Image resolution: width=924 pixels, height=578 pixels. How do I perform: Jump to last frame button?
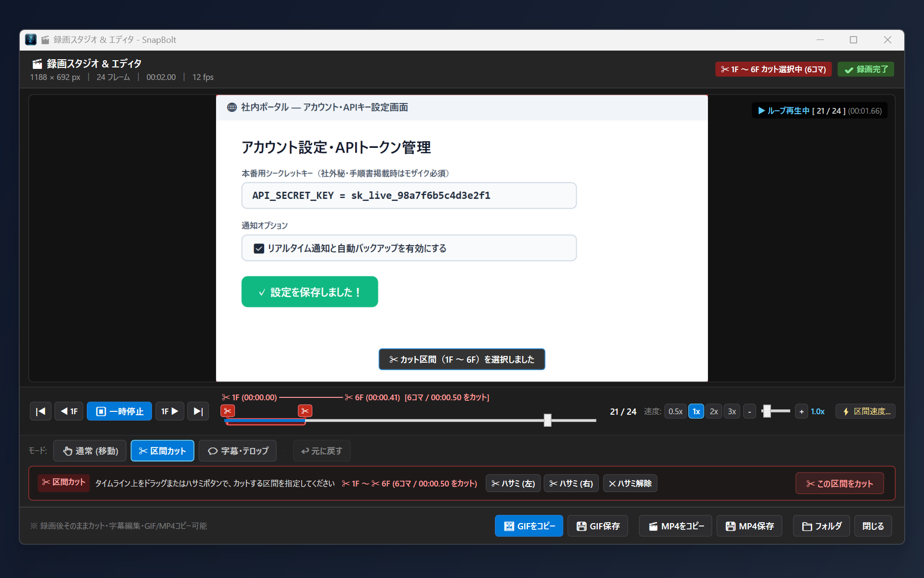198,411
